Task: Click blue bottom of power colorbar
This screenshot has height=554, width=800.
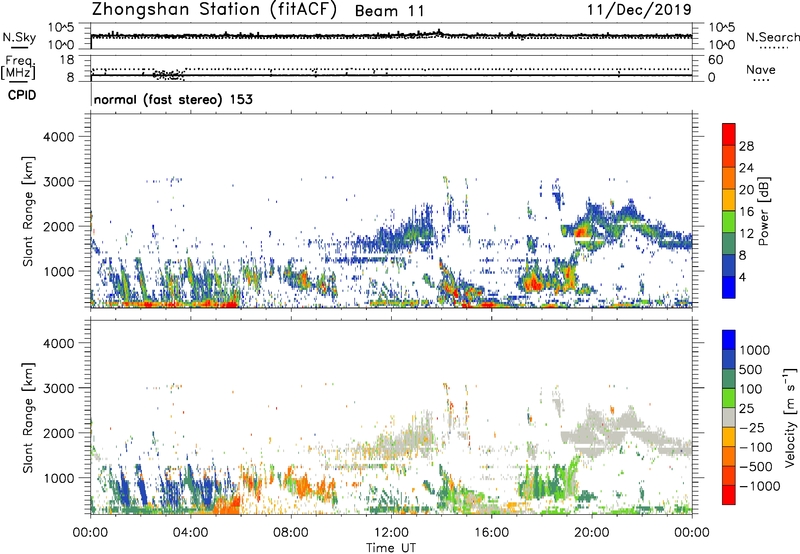Action: click(729, 287)
